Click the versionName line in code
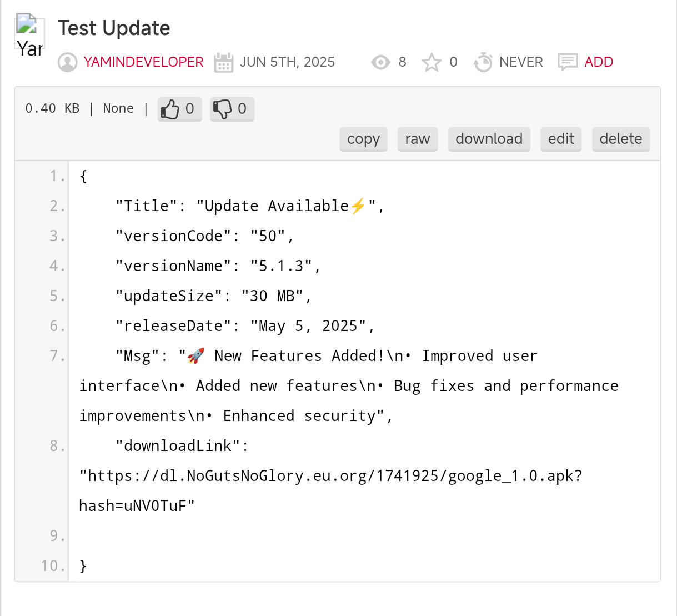Viewport: 677px width, 616px height. point(218,266)
